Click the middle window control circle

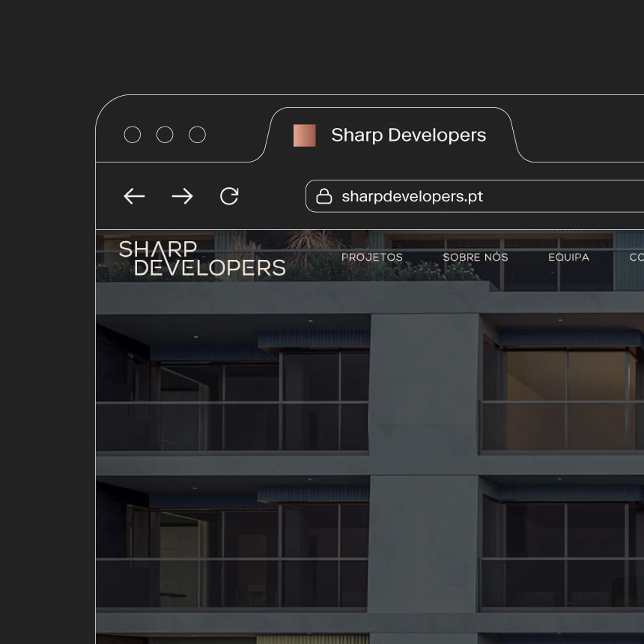pyautogui.click(x=165, y=135)
